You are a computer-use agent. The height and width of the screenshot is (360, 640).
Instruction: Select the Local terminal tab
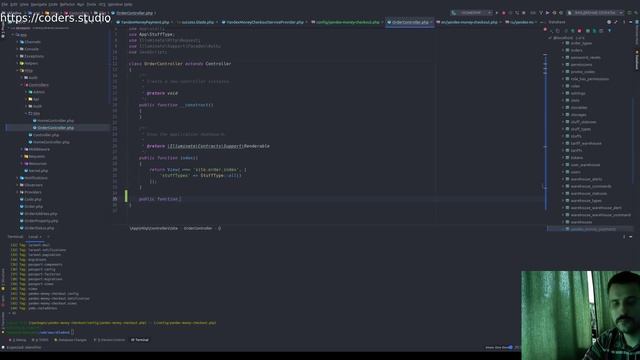(x=33, y=237)
